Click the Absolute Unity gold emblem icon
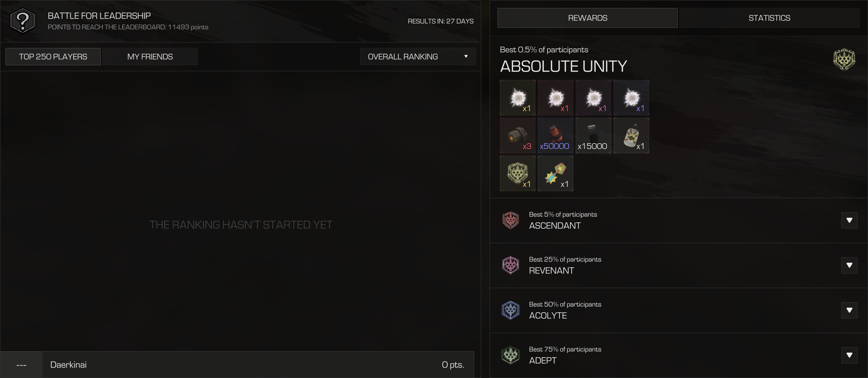The height and width of the screenshot is (378, 868). (x=844, y=59)
